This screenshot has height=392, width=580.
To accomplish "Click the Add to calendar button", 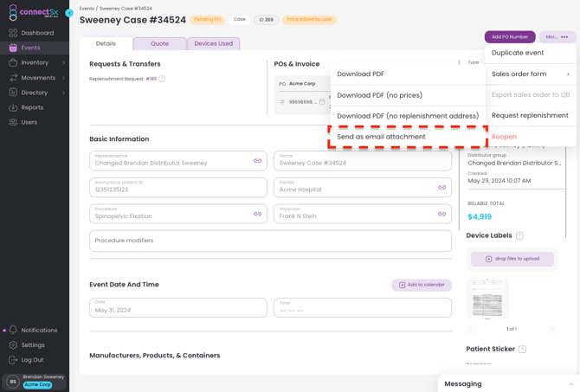I will click(x=422, y=285).
